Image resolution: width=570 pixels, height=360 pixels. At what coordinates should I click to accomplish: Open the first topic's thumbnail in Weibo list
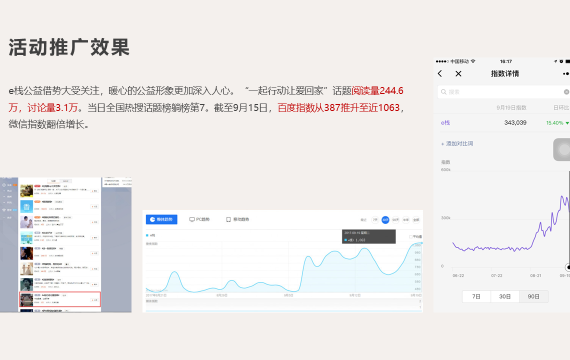[x=27, y=191]
